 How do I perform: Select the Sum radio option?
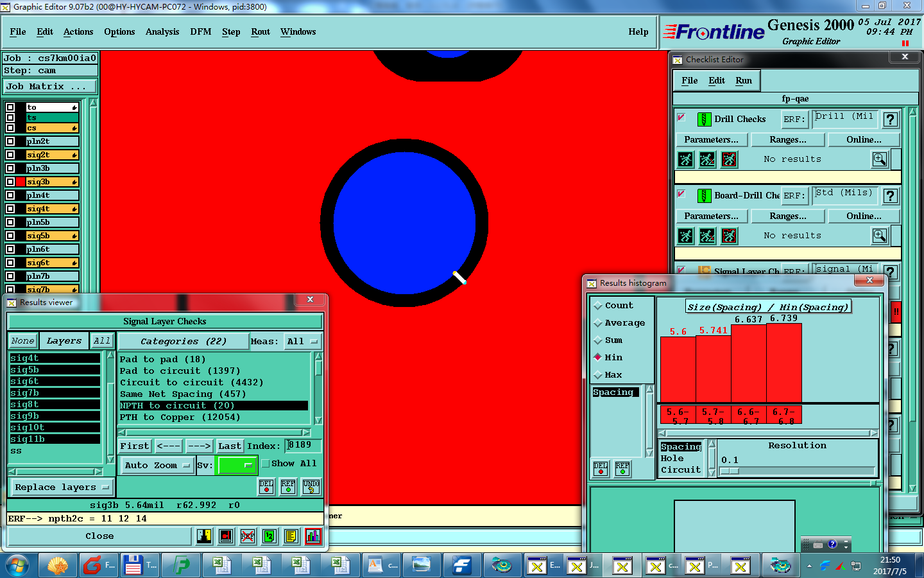point(598,340)
